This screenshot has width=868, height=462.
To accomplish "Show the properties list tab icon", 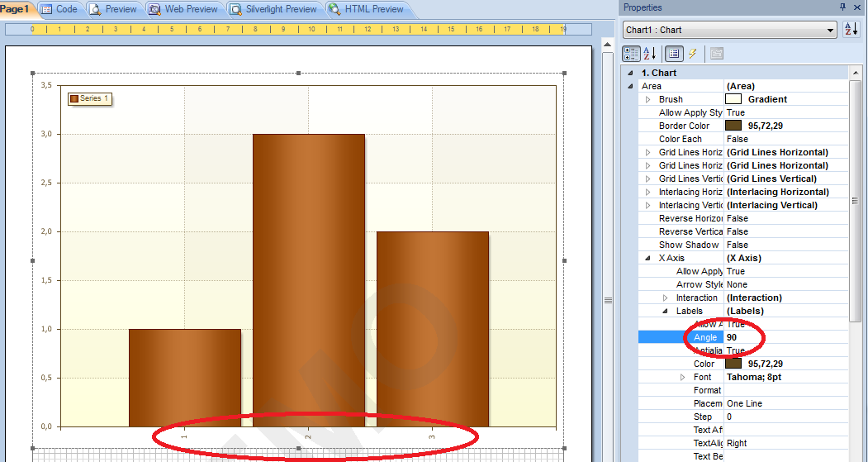I will coord(673,54).
